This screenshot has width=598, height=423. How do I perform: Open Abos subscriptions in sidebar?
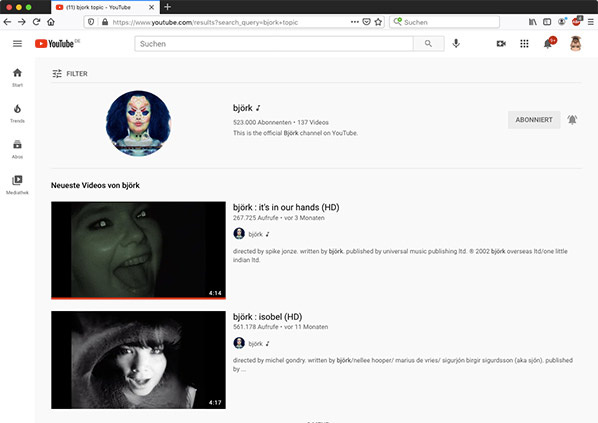17,149
